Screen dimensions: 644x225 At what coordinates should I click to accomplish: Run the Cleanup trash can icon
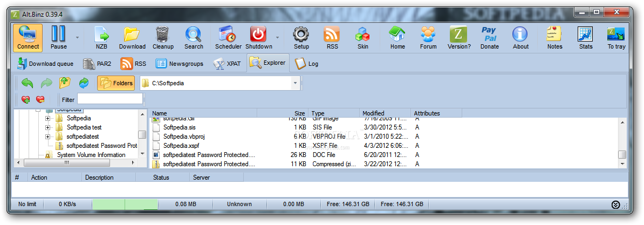point(163,37)
